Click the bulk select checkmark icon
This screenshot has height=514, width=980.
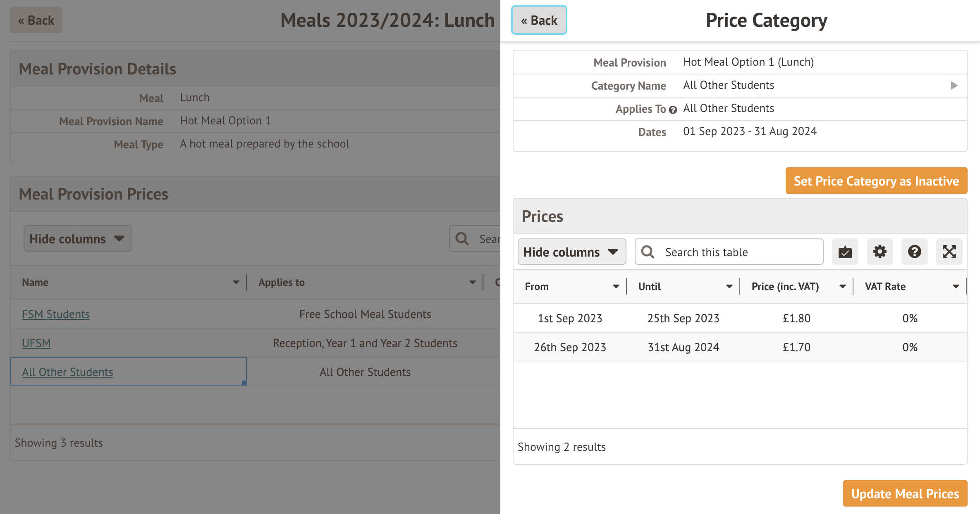point(845,252)
